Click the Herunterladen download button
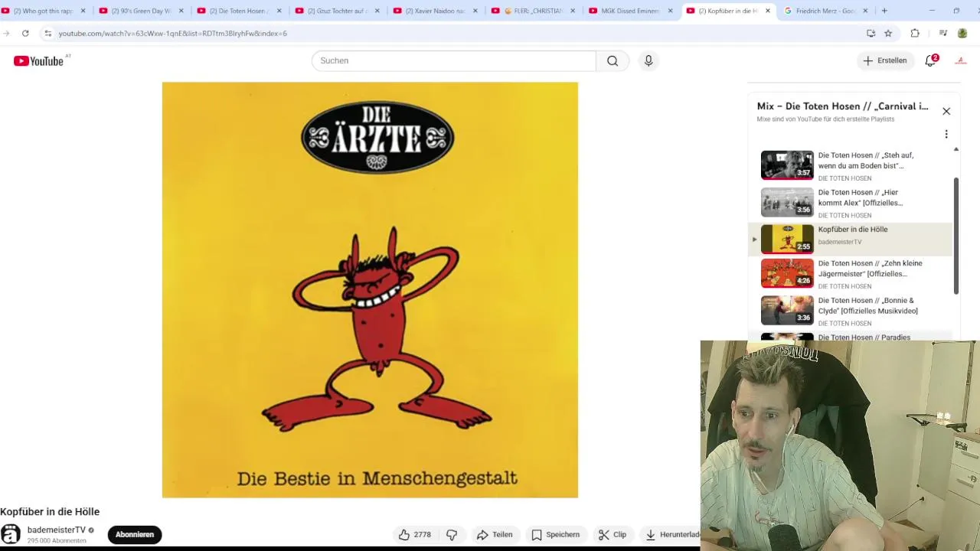Viewport: 980px width, 551px height. 671,535
